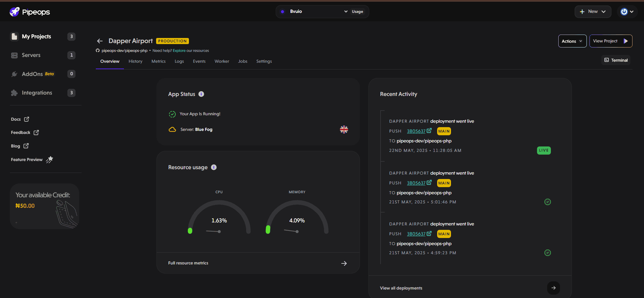The height and width of the screenshot is (298, 644).
Task: Click the Full resource metrics arrow
Action: [x=344, y=263]
